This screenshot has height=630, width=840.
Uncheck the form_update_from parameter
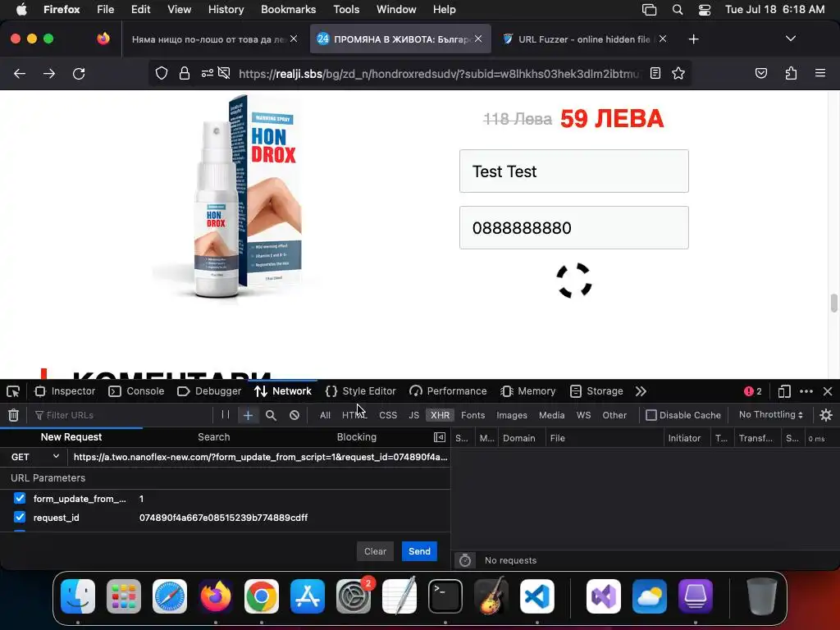[x=20, y=498]
